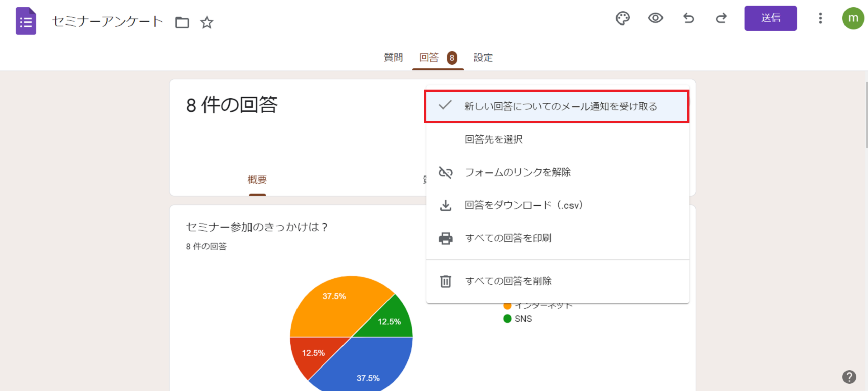Open the theme customization palette icon
The image size is (868, 391).
pos(623,18)
